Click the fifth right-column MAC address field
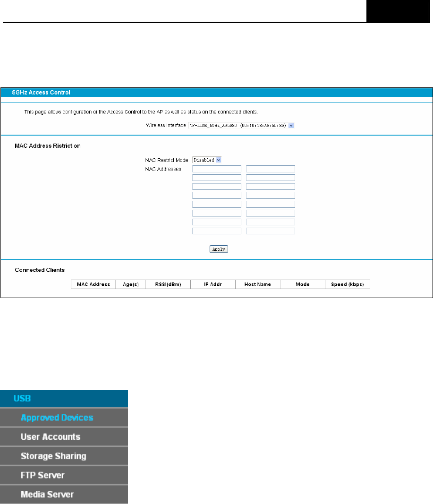The width and height of the screenshot is (433, 504). point(271,205)
